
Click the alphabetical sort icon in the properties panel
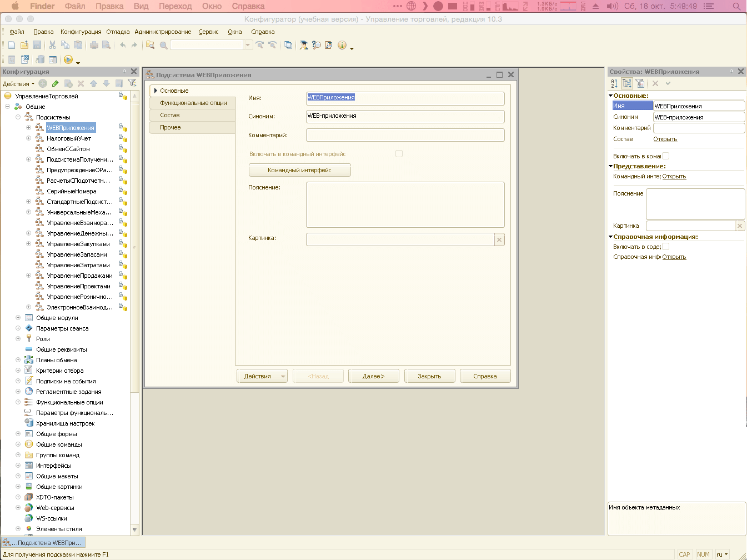pos(614,83)
